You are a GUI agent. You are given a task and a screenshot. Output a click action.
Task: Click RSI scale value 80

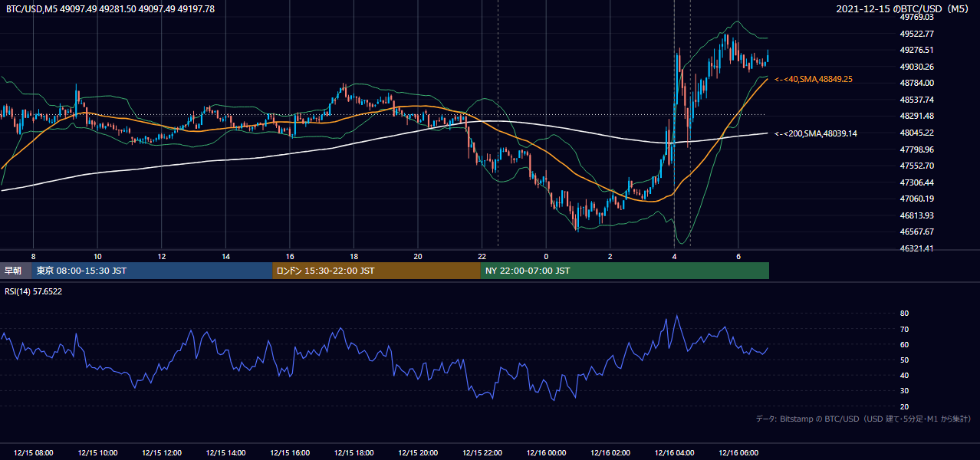click(905, 314)
